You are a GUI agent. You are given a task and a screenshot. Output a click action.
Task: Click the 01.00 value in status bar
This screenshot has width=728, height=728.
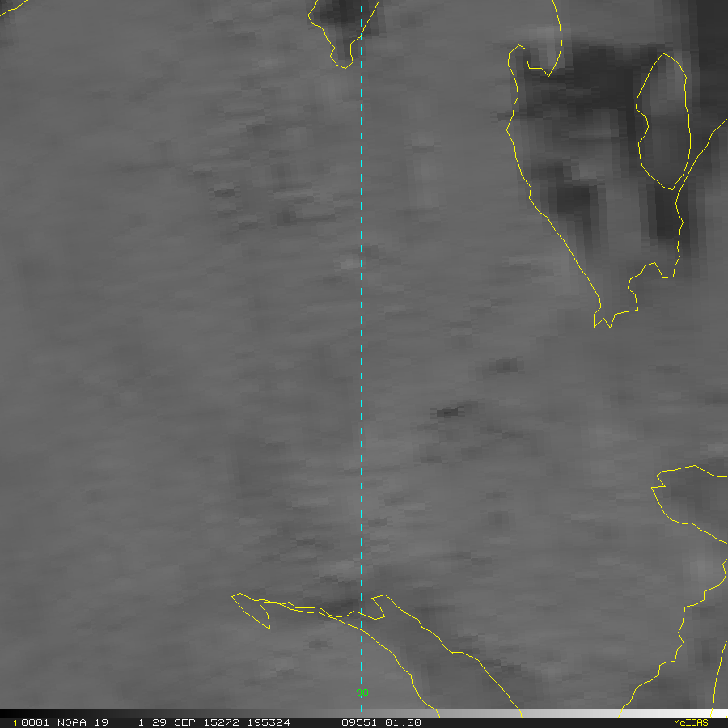(x=404, y=722)
